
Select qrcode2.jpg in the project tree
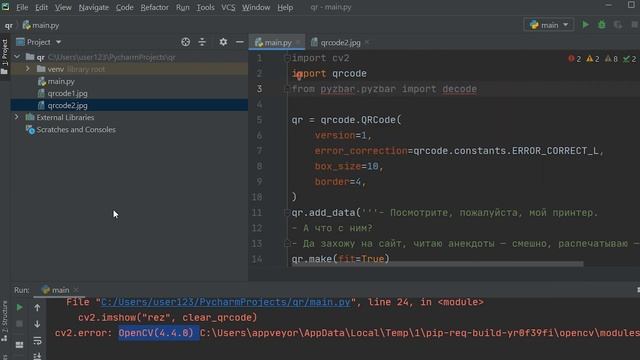click(x=67, y=105)
